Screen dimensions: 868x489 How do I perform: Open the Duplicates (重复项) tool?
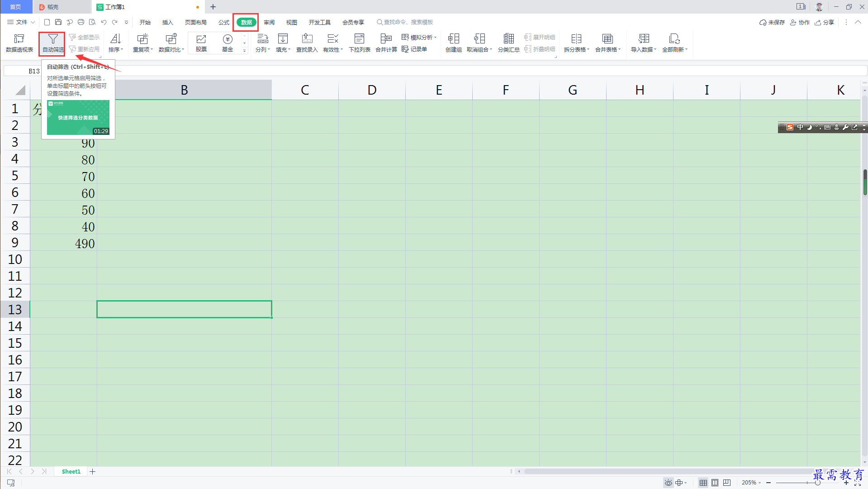click(143, 43)
